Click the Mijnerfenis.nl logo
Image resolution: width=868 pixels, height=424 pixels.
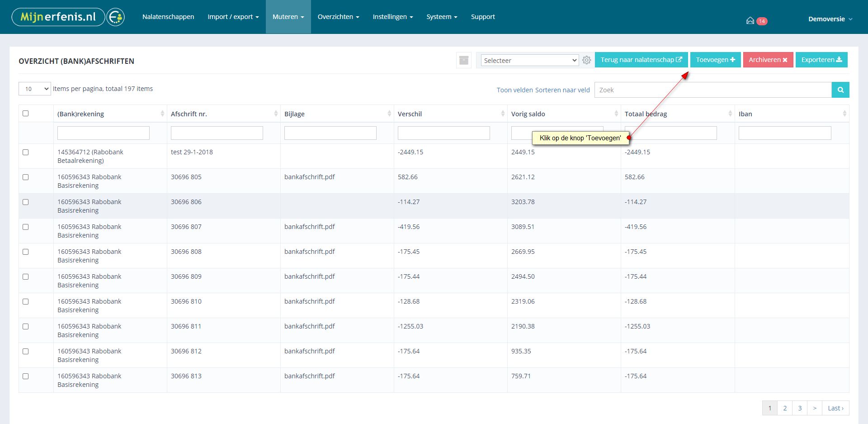pos(68,17)
